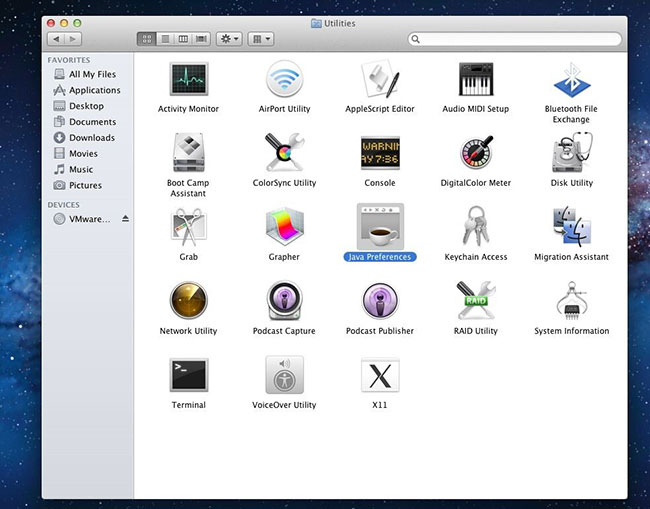Click the ColorSync Utility icon
The image size is (650, 509).
(284, 153)
